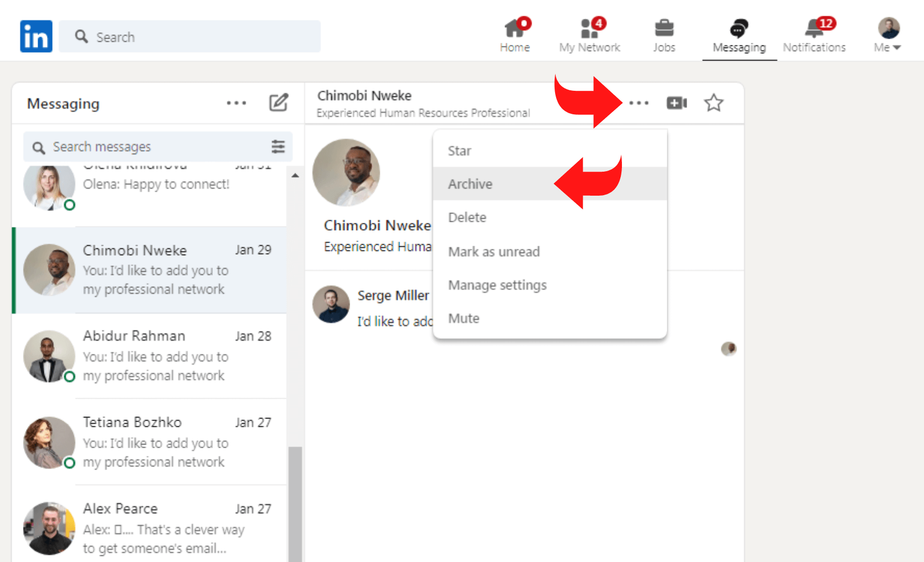Start a video meeting
Image resolution: width=924 pixels, height=562 pixels.
pyautogui.click(x=677, y=103)
